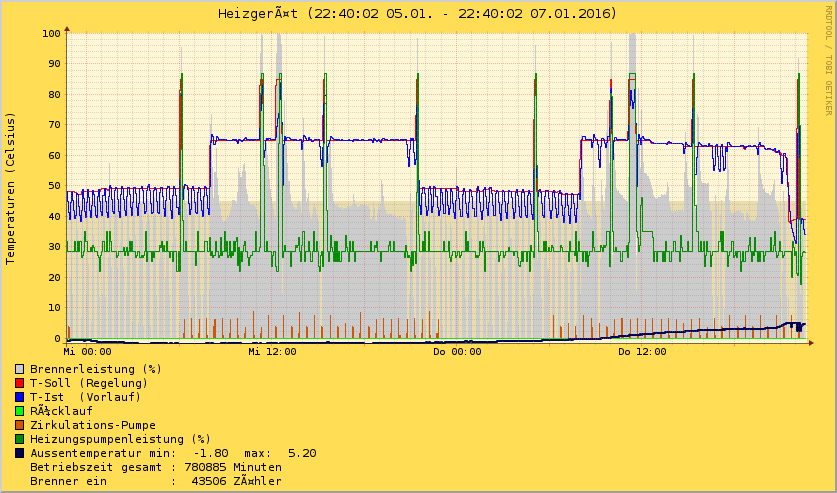Click the 100 value on the Y axis
Screen dimensions: 837x493
click(52, 34)
